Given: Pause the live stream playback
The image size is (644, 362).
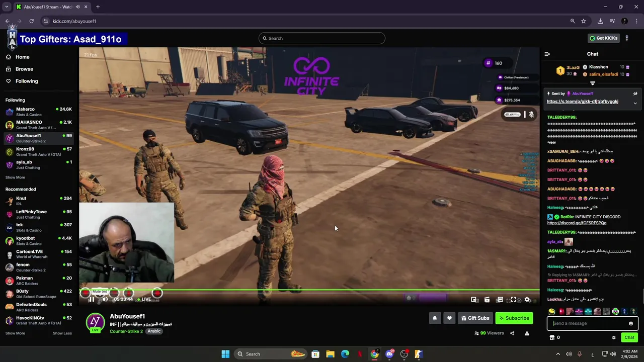Looking at the screenshot, I should tap(92, 300).
